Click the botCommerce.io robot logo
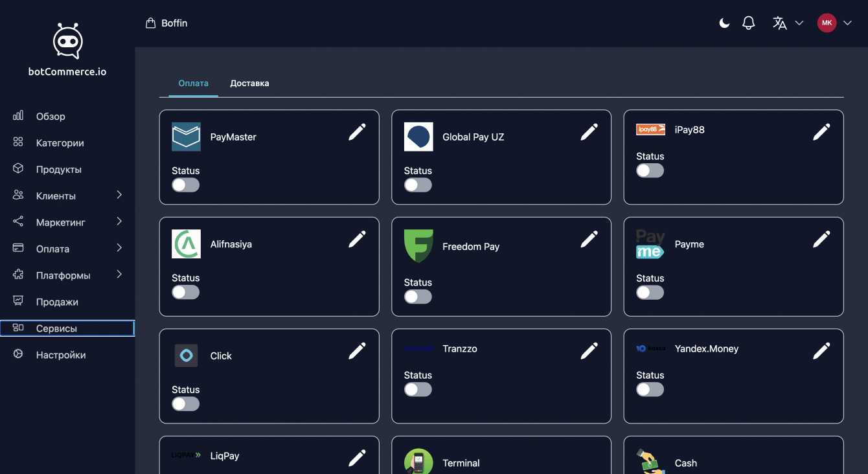Screen dimensions: 868x474 click(67, 41)
